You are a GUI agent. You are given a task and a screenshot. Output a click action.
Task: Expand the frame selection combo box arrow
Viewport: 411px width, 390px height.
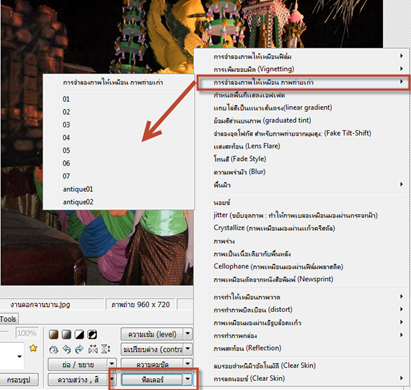tap(20, 356)
